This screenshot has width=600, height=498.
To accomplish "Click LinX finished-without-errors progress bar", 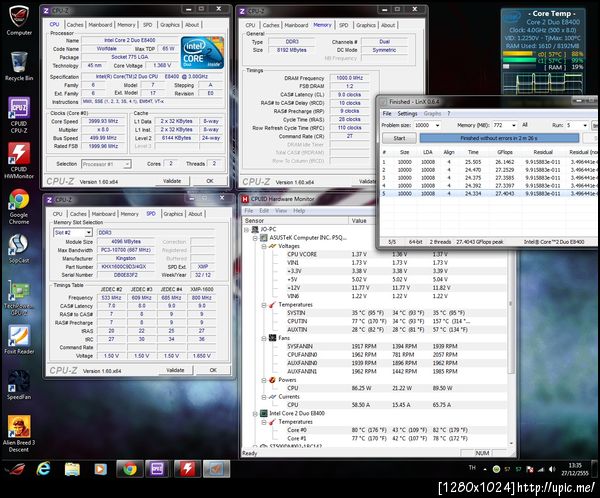I will tap(499, 138).
